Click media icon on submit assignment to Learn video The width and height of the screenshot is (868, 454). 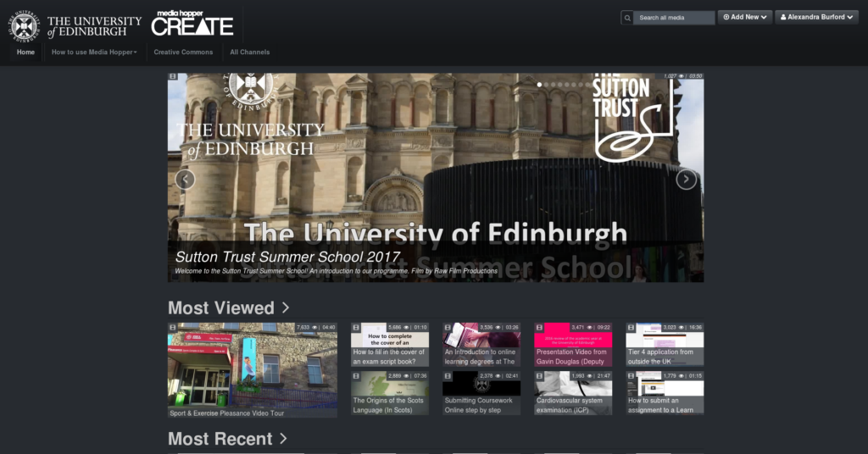point(631,376)
